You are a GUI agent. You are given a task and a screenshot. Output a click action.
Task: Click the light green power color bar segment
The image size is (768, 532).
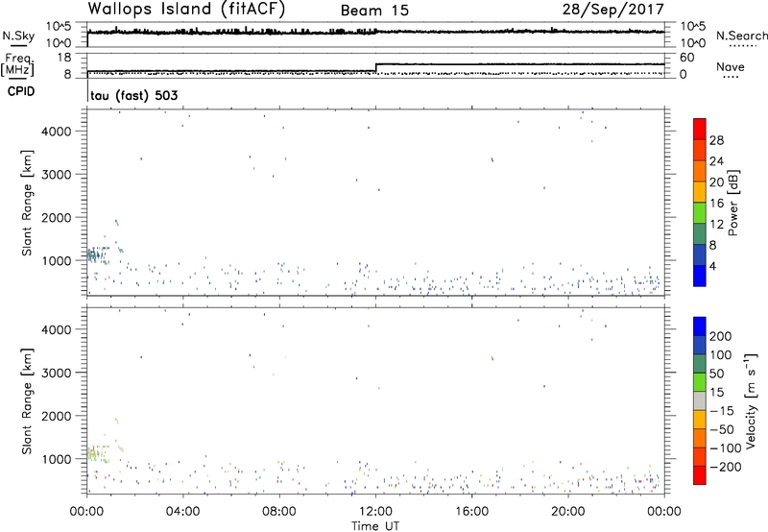700,212
